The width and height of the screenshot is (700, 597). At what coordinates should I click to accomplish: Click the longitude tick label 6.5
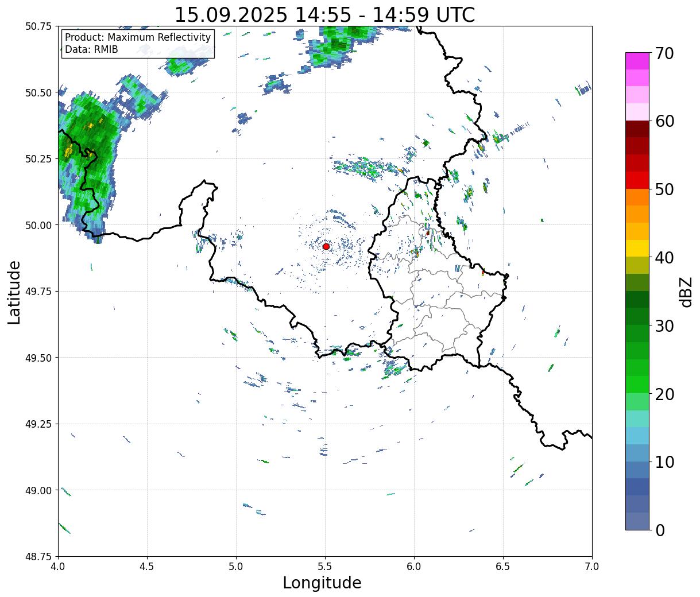503,567
